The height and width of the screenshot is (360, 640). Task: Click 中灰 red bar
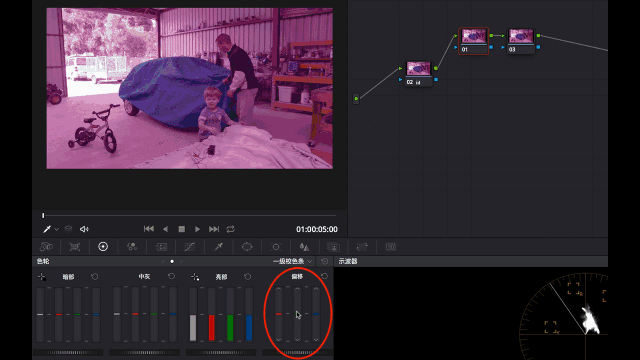click(x=135, y=314)
